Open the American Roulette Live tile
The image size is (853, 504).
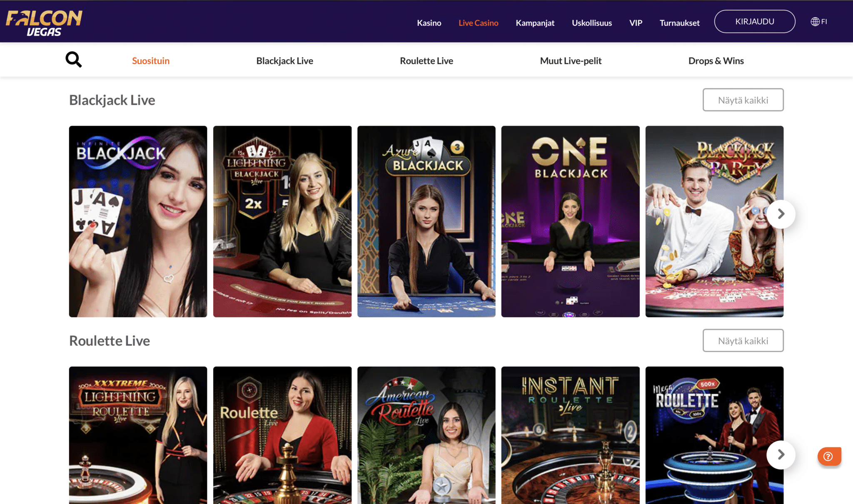click(x=426, y=435)
